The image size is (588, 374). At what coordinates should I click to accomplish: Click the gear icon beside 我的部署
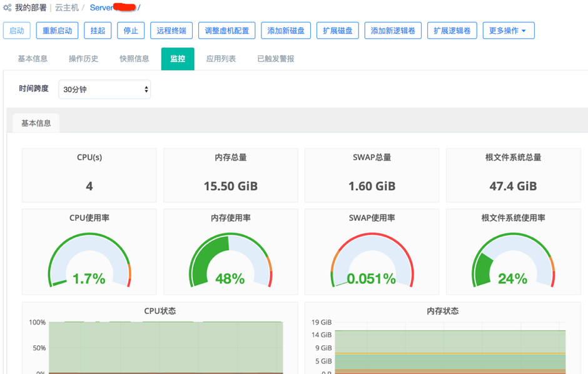click(7, 8)
